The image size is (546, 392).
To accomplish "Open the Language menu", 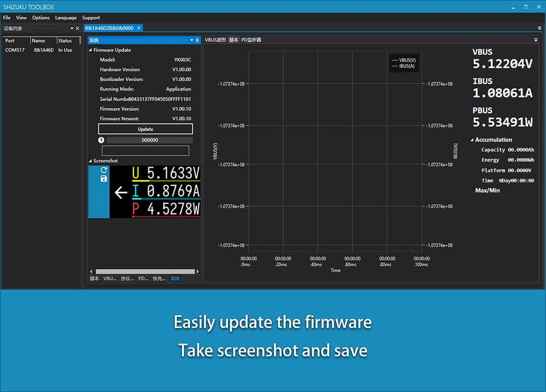I will coord(66,18).
